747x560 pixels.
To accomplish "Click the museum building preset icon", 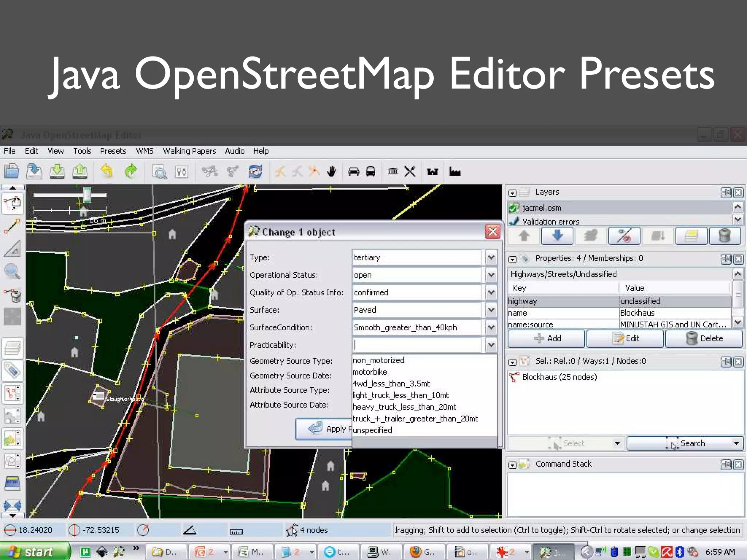I will (393, 171).
